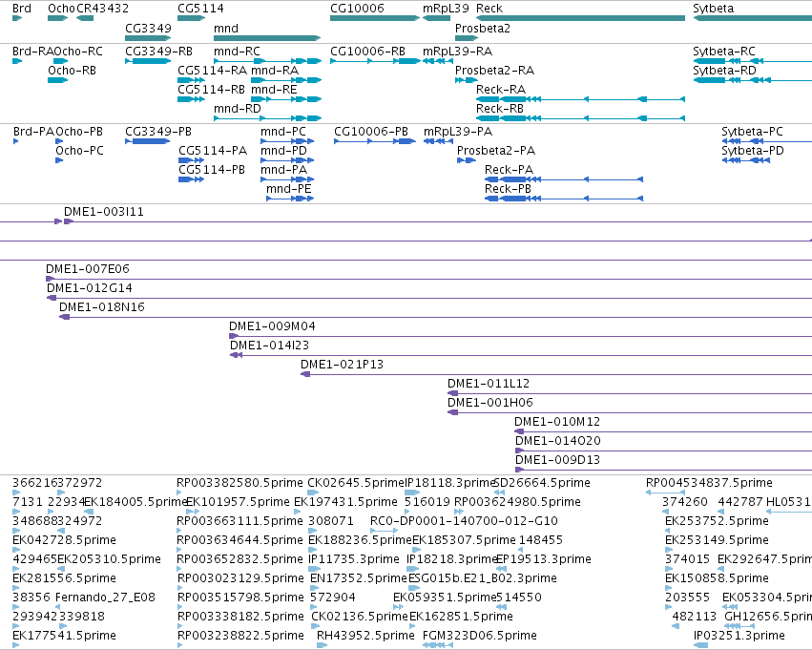Screen dimensions: 812x650
Task: Click the GH12656.5prime EST label
Action: tap(768, 617)
